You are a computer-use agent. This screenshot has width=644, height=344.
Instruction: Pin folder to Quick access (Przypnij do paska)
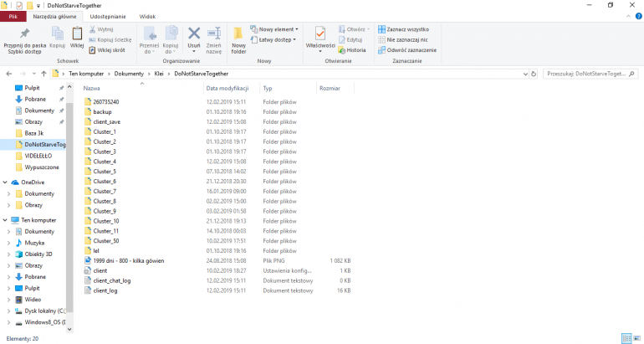[24, 40]
